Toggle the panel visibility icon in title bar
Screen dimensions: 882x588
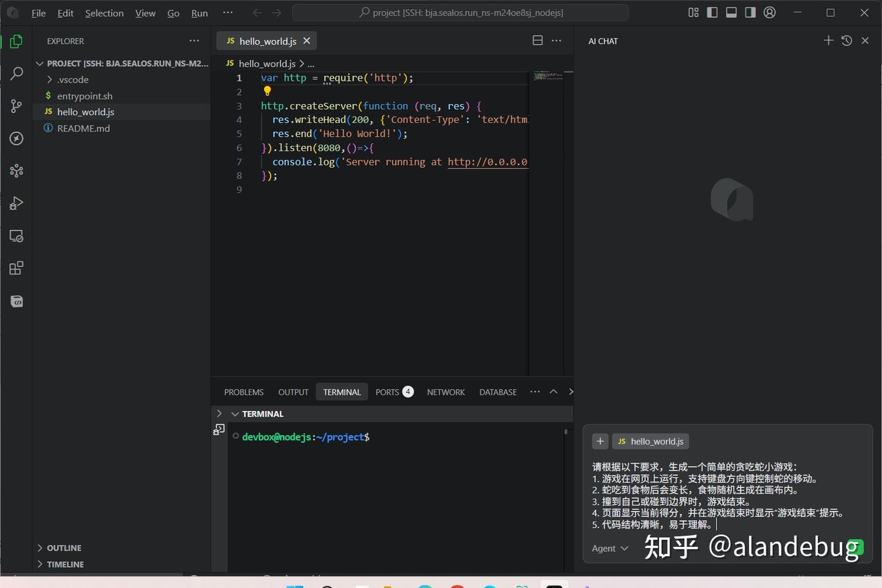731,12
